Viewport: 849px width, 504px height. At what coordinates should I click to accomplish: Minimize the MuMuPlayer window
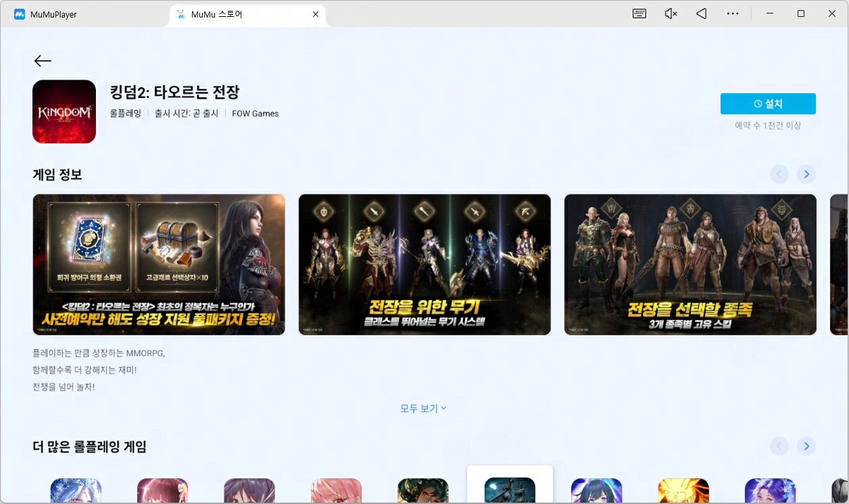(770, 14)
